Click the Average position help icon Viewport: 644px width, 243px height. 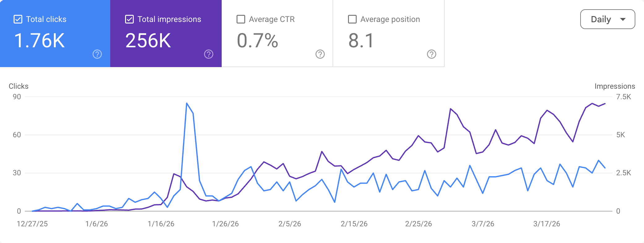[x=431, y=54]
